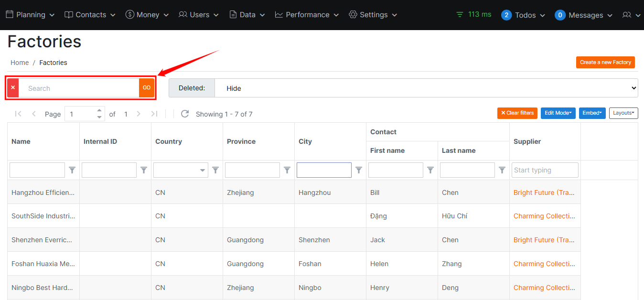Open the Deleted Hide dropdown
The image size is (644, 300).
[426, 88]
